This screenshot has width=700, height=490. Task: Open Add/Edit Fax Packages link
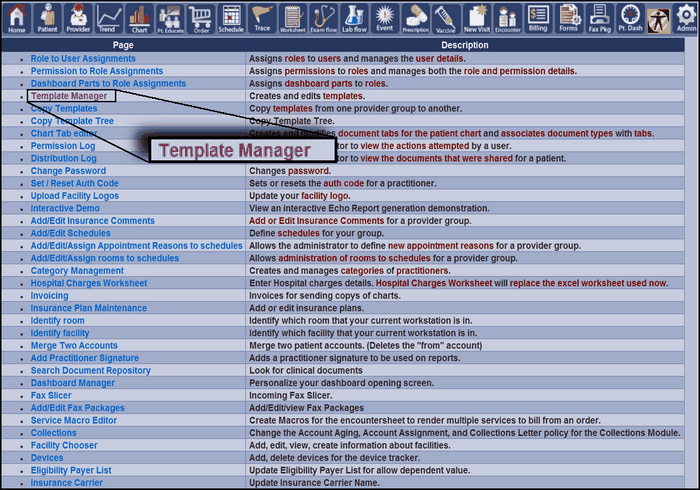click(78, 408)
